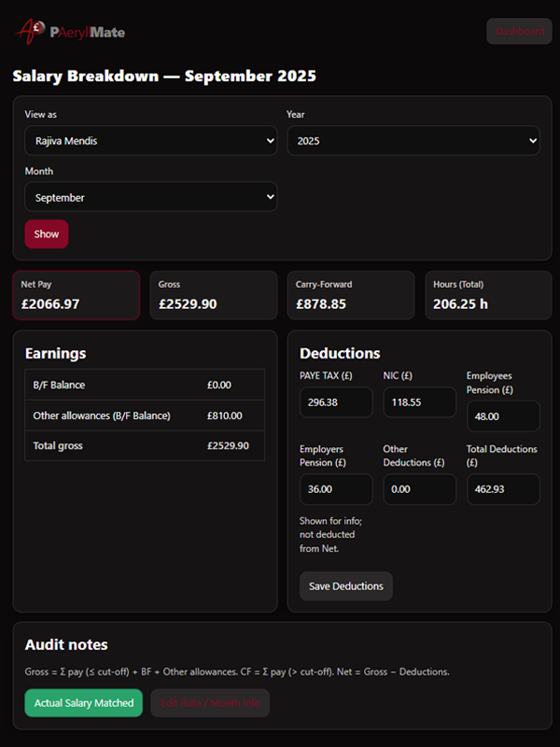The width and height of the screenshot is (560, 747).
Task: Click the Gross amount card
Action: (213, 295)
